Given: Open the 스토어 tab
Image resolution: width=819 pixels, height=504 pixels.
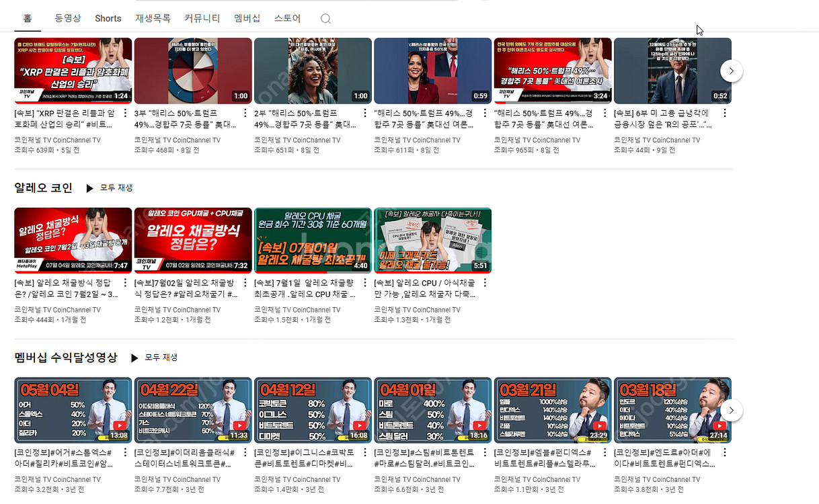Looking at the screenshot, I should coord(288,19).
